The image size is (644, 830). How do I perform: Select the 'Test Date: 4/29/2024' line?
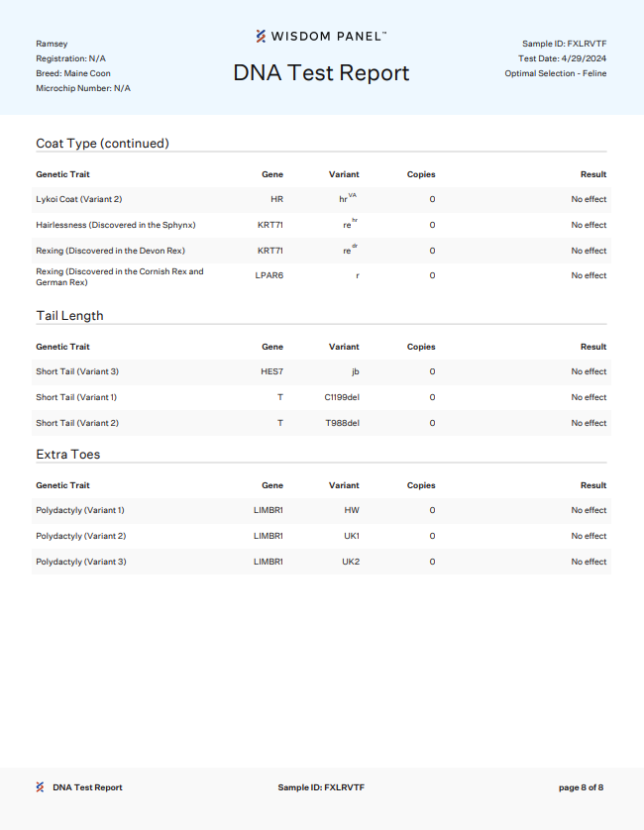pyautogui.click(x=563, y=58)
